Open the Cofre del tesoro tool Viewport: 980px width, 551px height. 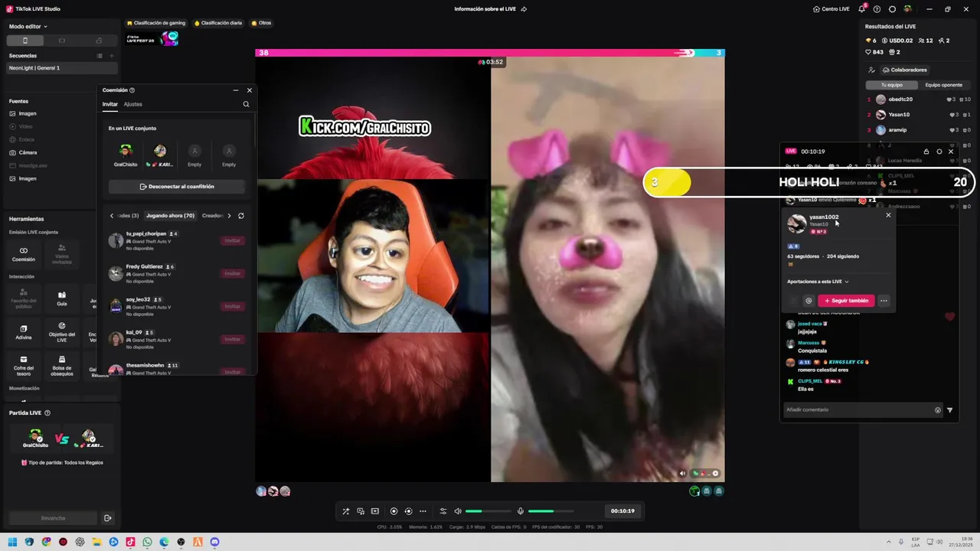(24, 365)
